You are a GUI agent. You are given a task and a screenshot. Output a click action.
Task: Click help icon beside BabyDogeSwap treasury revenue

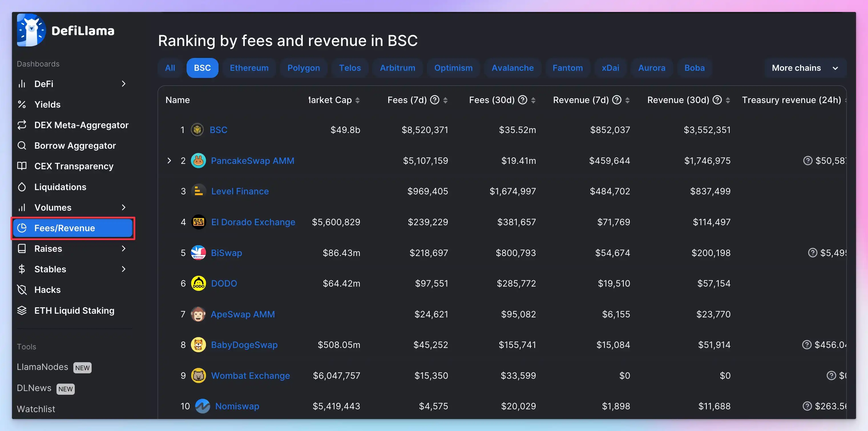pos(807,345)
